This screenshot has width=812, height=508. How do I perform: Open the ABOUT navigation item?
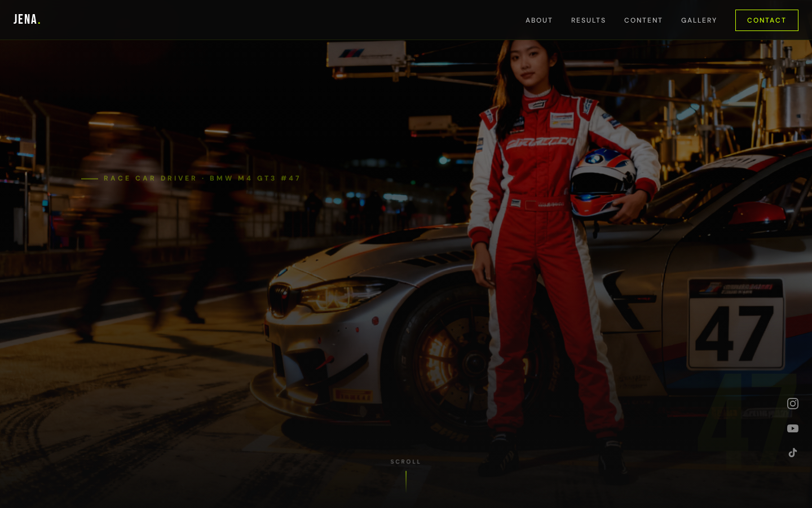(539, 20)
